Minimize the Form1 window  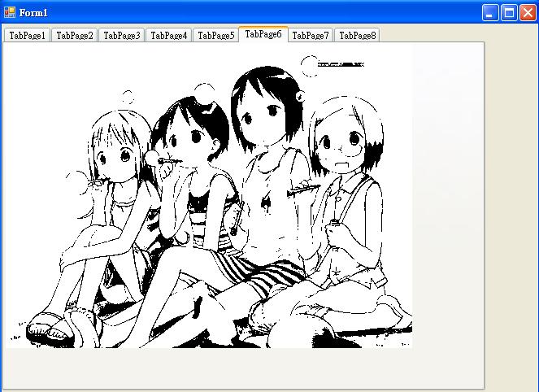[490, 12]
